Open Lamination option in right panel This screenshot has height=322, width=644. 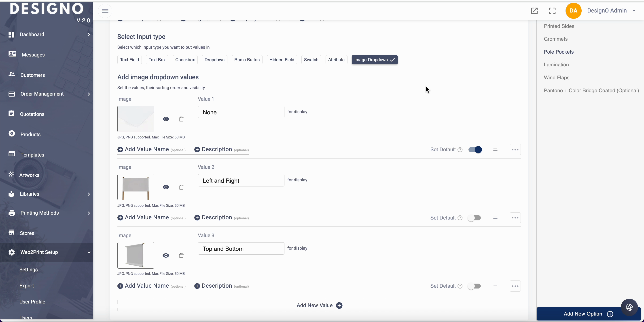(556, 65)
